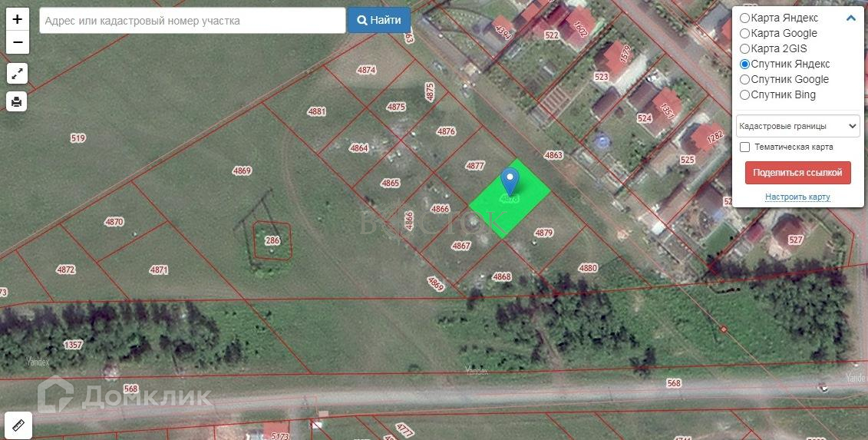Select Спутник Google radio option
The height and width of the screenshot is (440, 868).
point(745,79)
